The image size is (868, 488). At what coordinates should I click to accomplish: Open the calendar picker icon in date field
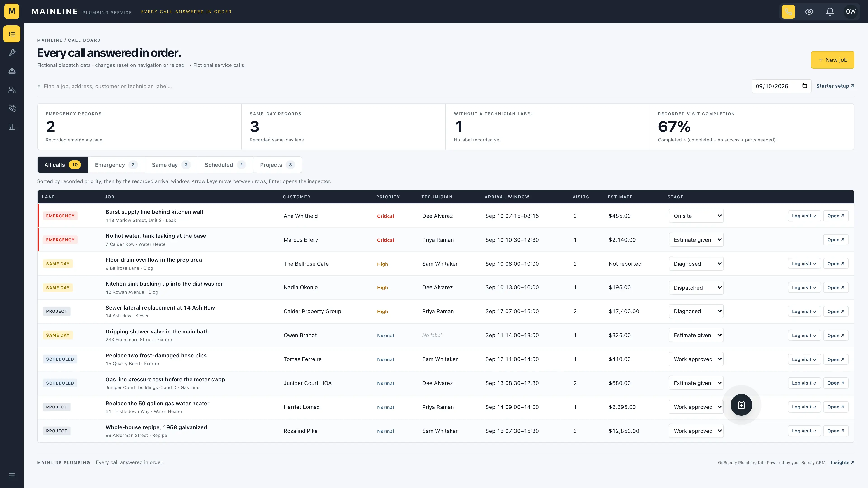click(805, 86)
